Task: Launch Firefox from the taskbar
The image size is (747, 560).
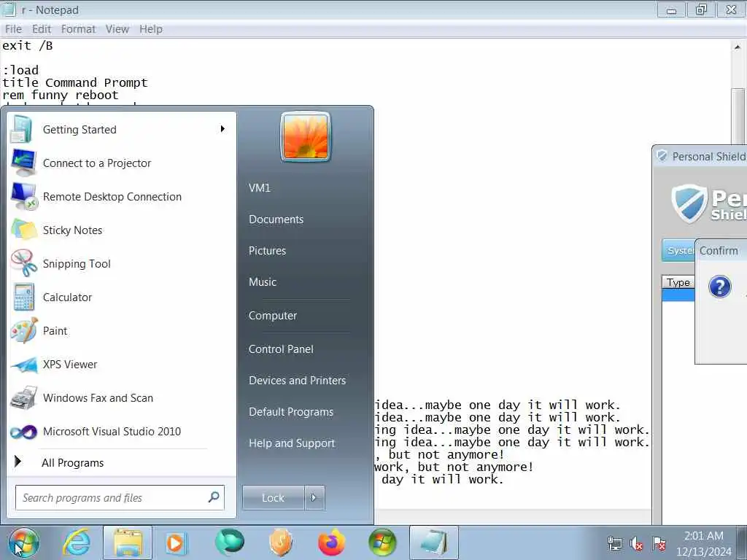Action: click(x=331, y=542)
